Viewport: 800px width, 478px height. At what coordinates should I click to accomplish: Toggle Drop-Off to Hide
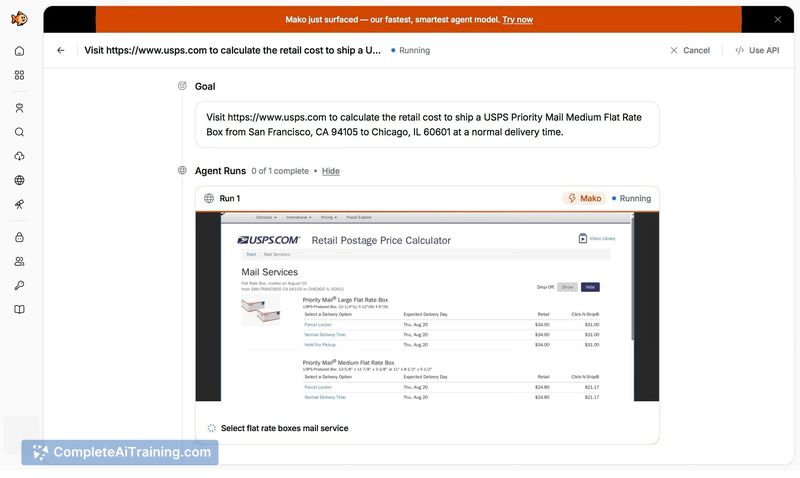coord(590,287)
